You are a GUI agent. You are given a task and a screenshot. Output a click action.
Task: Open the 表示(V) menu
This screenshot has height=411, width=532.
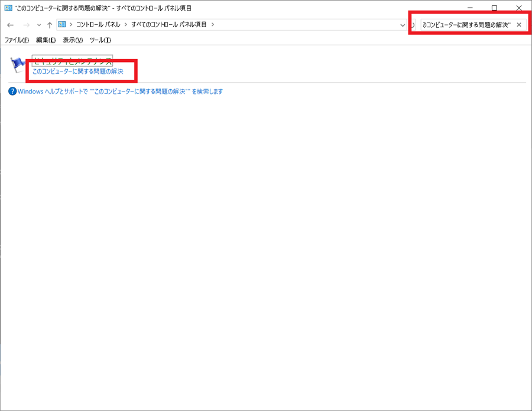(73, 40)
